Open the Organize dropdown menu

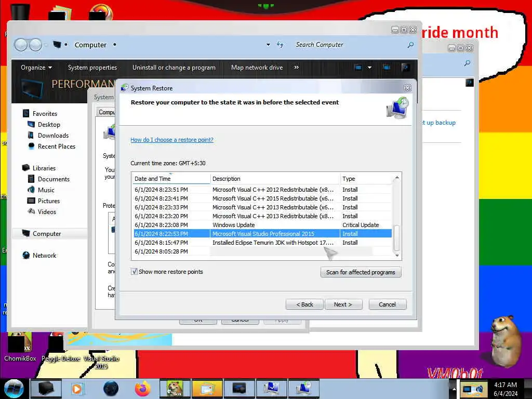point(36,68)
